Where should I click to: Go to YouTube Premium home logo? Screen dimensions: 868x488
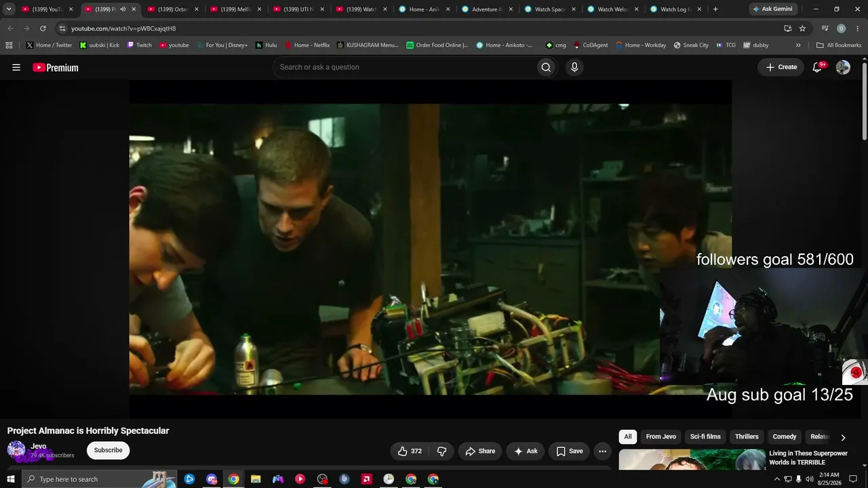pos(56,67)
